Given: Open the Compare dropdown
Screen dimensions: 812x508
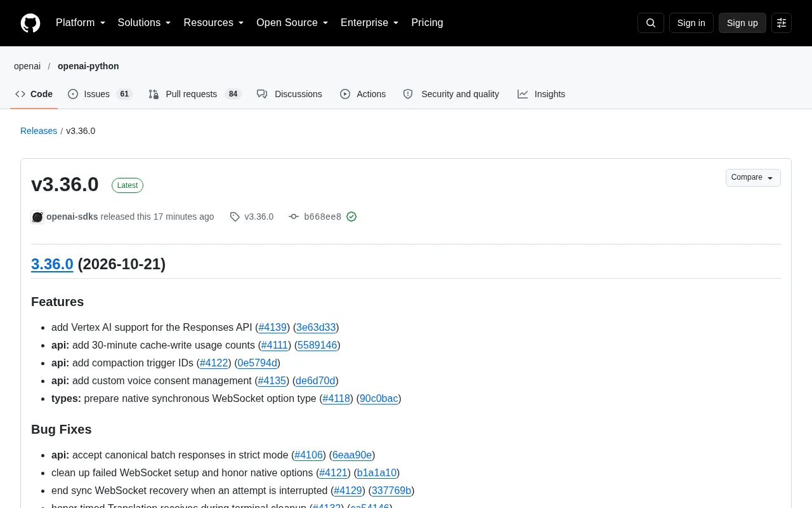Looking at the screenshot, I should click(x=753, y=178).
